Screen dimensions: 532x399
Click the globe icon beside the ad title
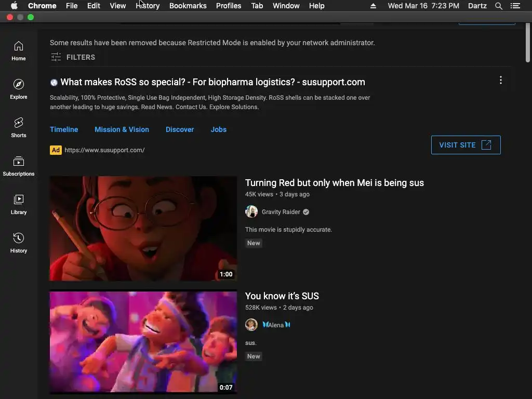click(x=54, y=83)
